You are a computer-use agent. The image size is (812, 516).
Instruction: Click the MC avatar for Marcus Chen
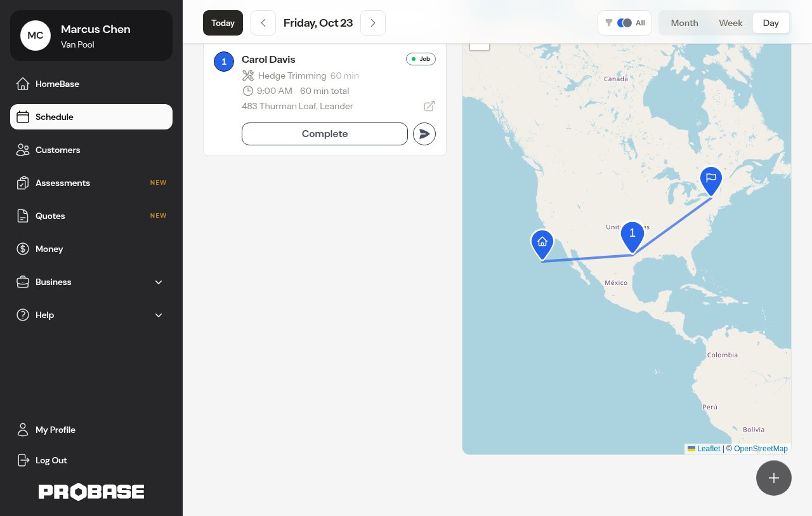36,36
